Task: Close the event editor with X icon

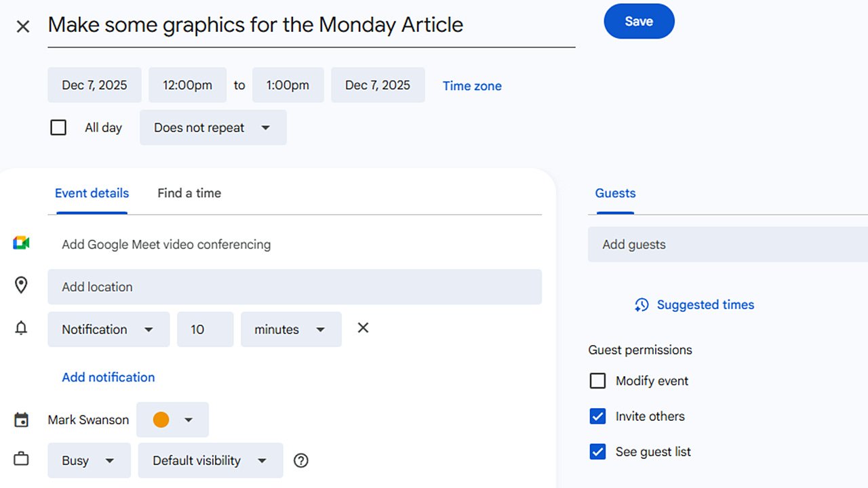Action: click(x=23, y=26)
